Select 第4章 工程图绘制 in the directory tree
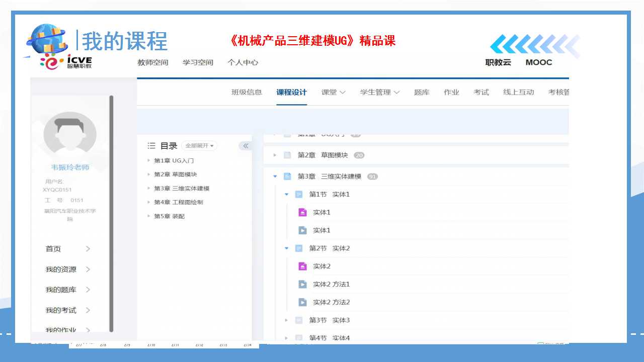The width and height of the screenshot is (644, 362). pyautogui.click(x=179, y=202)
